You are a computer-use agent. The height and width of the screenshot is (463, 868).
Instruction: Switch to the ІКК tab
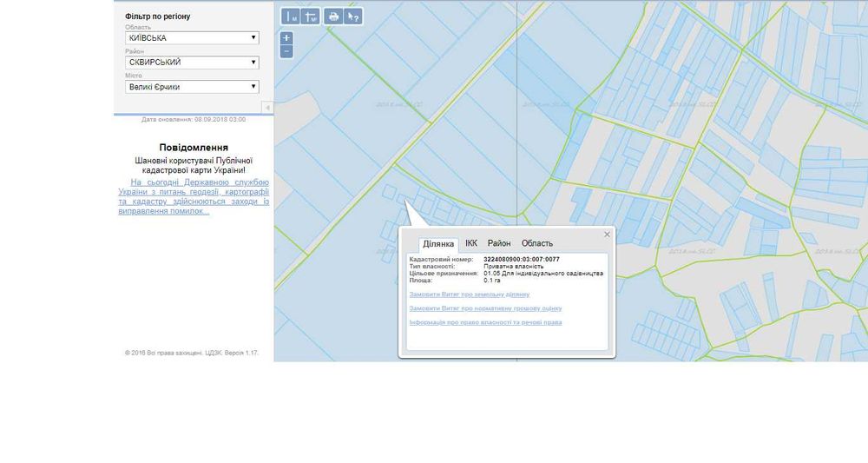(471, 243)
